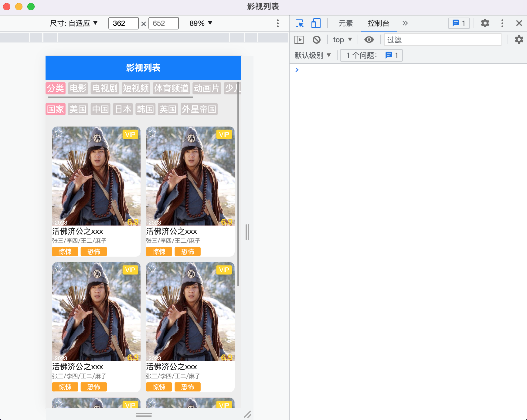Open device toolbar more options menu
The height and width of the screenshot is (420, 527).
pos(277,23)
